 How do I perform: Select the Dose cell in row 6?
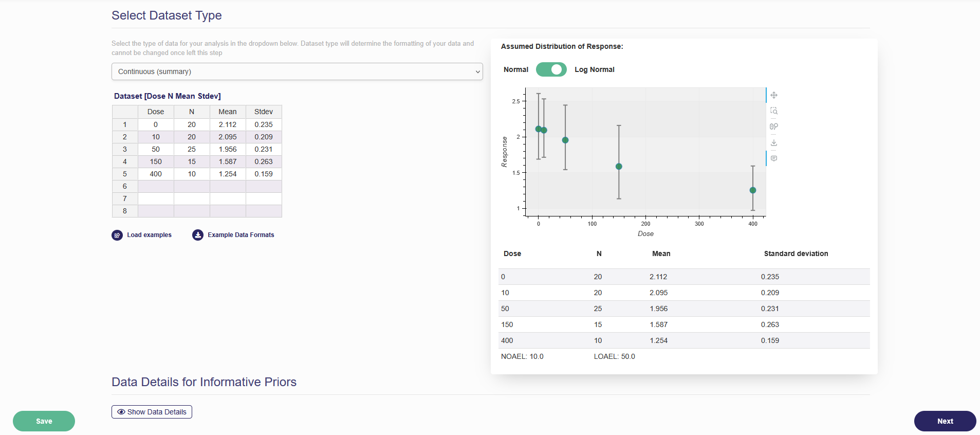pos(156,186)
